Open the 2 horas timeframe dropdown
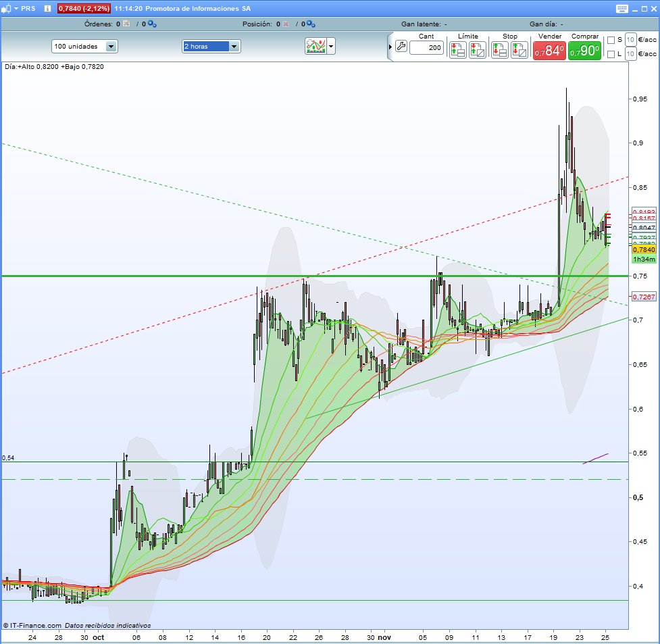Viewport: 660px width, 644px height. [211, 47]
